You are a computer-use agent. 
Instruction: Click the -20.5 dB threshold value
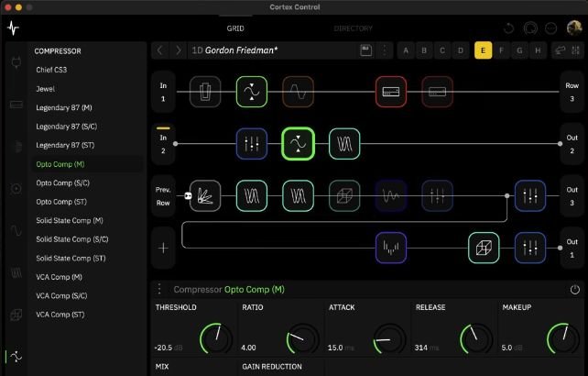pos(168,348)
